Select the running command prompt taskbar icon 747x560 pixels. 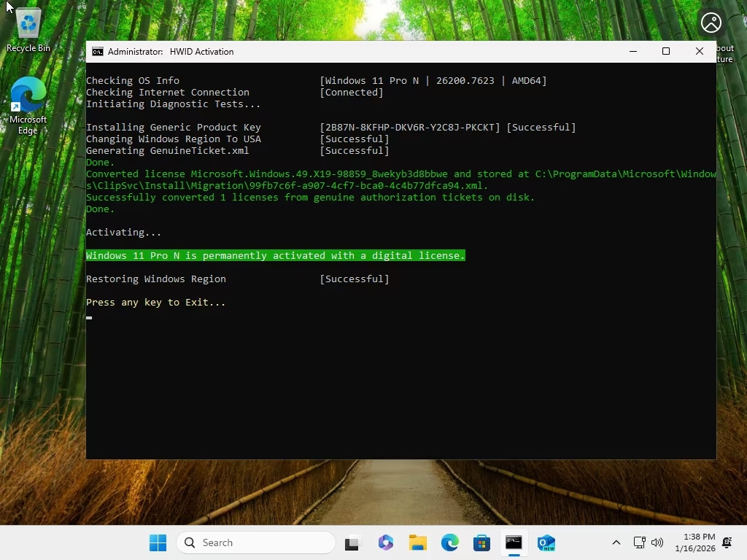[514, 542]
